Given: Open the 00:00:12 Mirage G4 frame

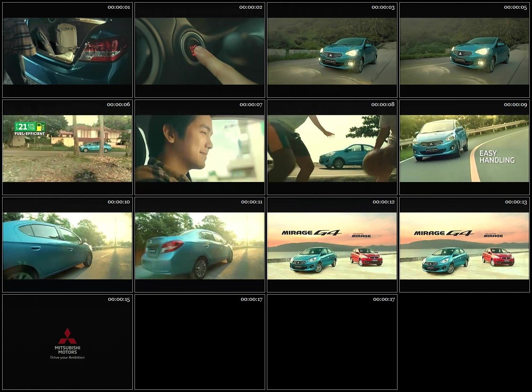Looking at the screenshot, I should 332,245.
